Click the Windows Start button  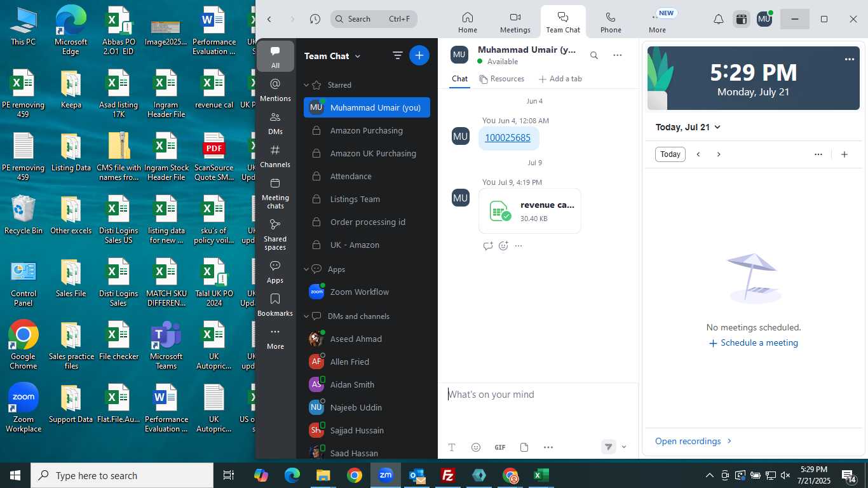tap(15, 475)
